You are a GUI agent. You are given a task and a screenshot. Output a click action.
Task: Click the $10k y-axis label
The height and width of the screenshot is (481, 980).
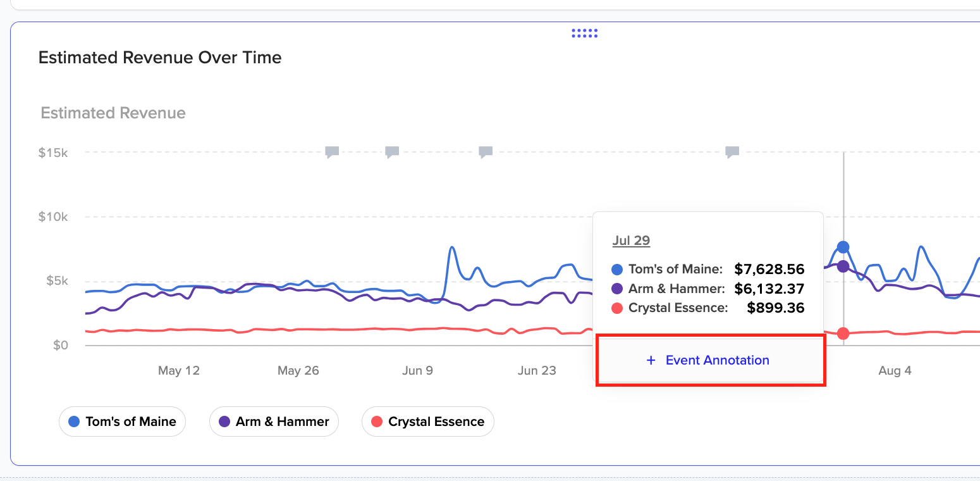point(53,217)
